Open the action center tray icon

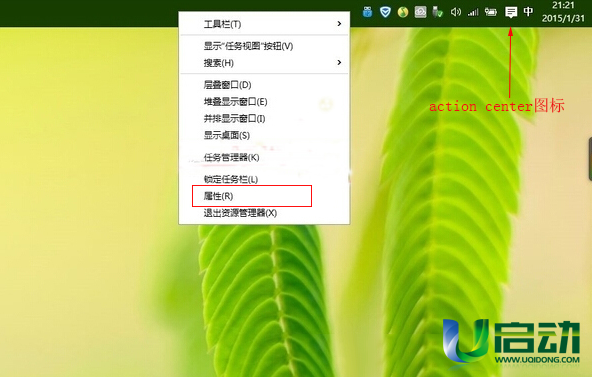(x=511, y=12)
